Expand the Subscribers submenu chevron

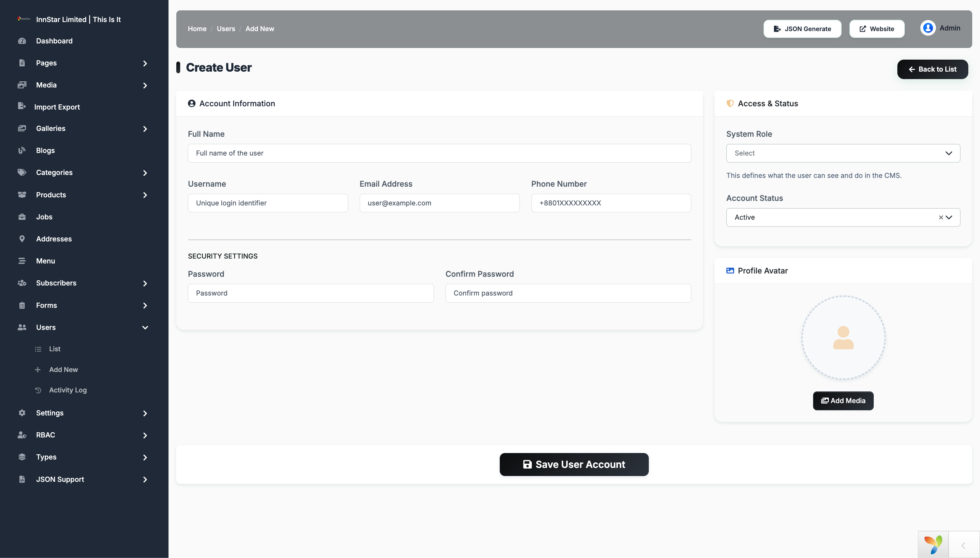(145, 283)
